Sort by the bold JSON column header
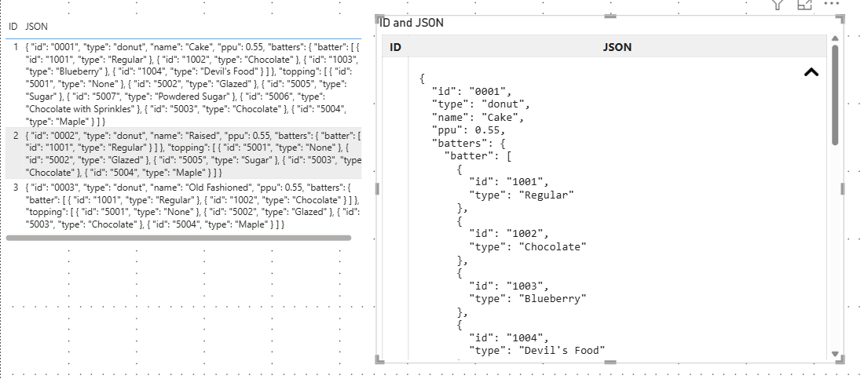 (x=617, y=47)
